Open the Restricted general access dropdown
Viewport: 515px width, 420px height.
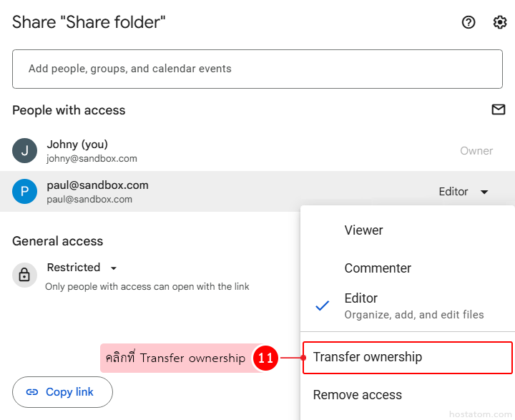click(x=113, y=268)
